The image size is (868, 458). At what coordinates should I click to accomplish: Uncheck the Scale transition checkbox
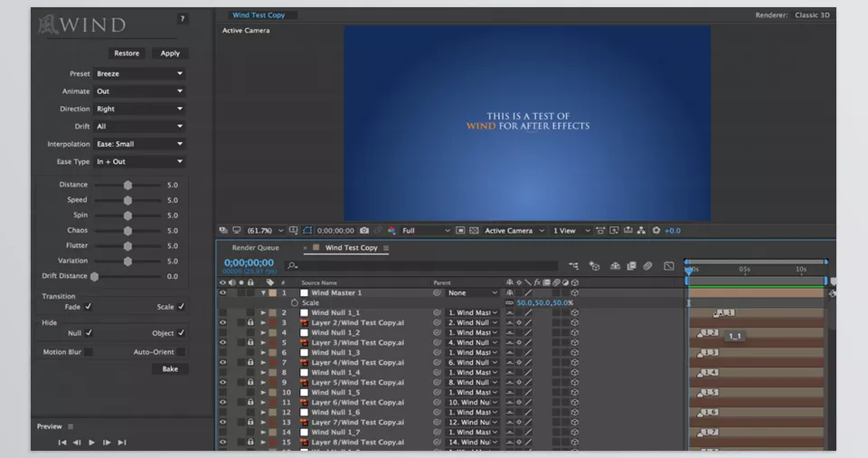pos(181,307)
